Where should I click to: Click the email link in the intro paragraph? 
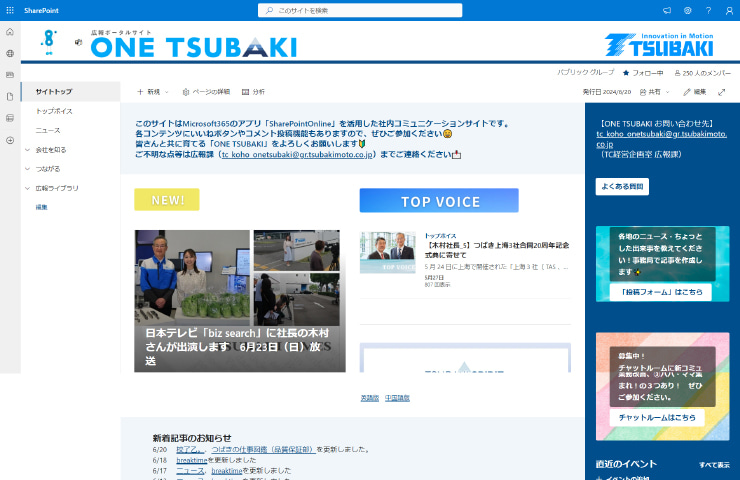coord(297,154)
